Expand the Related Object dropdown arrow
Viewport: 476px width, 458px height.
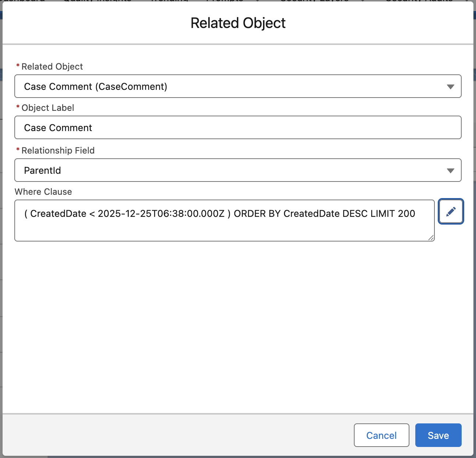coord(450,87)
